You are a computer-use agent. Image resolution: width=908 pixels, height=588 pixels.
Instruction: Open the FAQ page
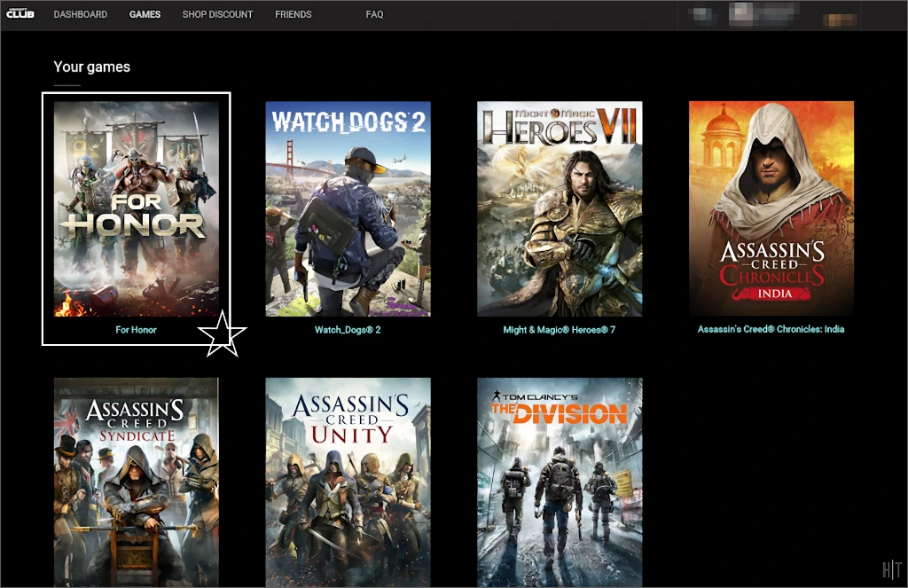[375, 14]
